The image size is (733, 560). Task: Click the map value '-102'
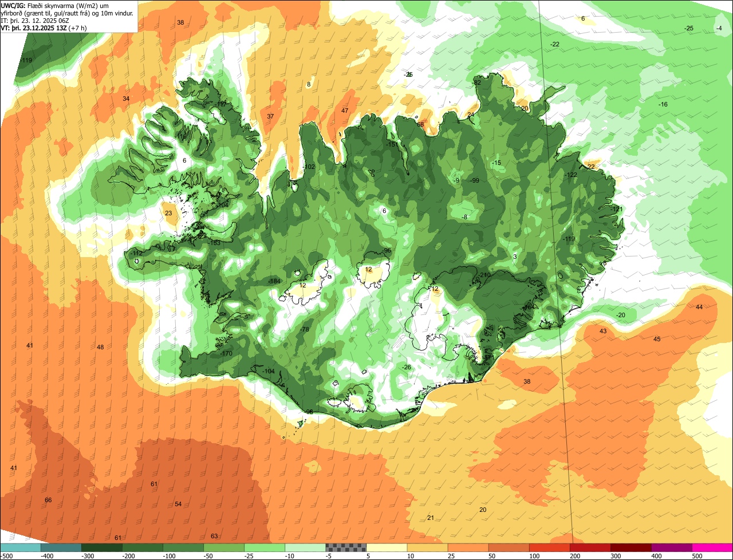coord(309,167)
